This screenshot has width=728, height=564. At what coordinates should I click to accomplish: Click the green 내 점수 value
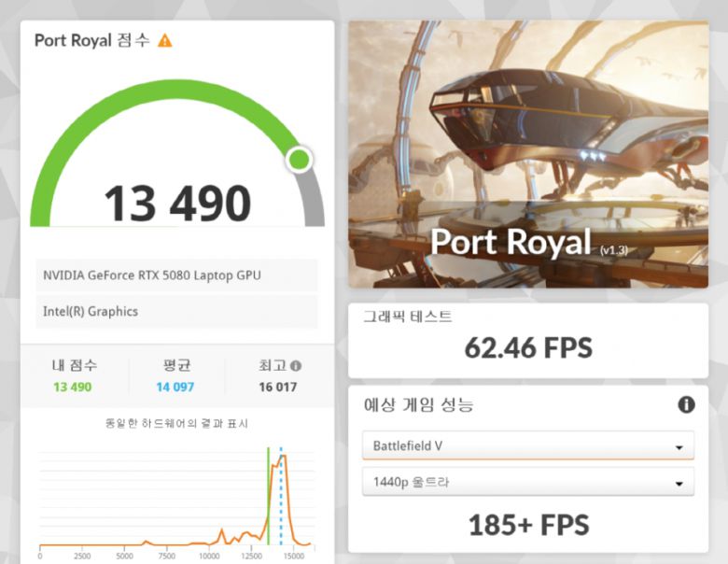[73, 387]
